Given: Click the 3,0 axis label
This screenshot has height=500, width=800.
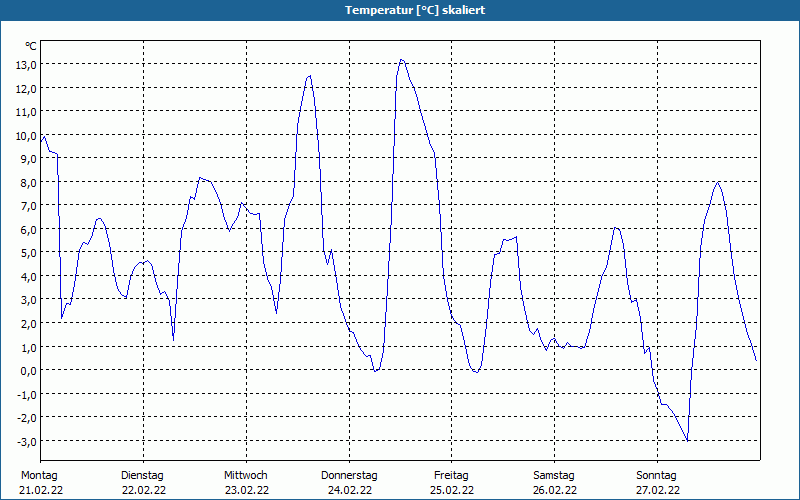Looking at the screenshot, I should tap(28, 300).
